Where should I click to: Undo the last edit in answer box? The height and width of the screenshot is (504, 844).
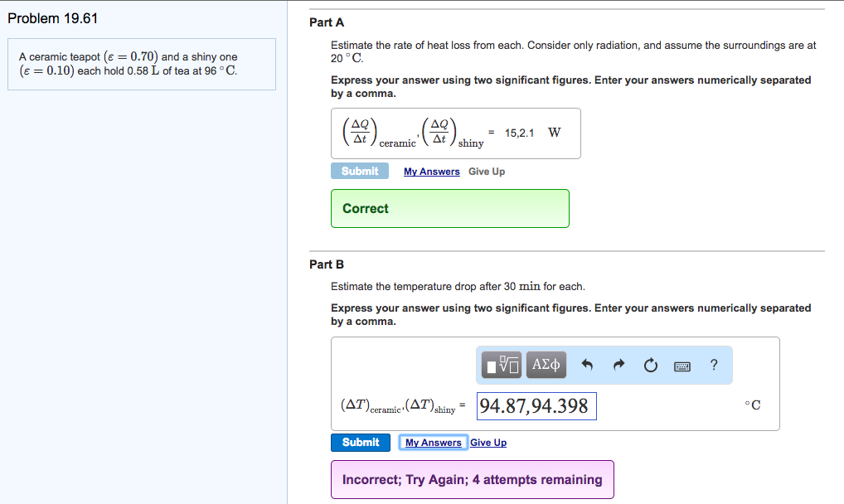point(587,365)
